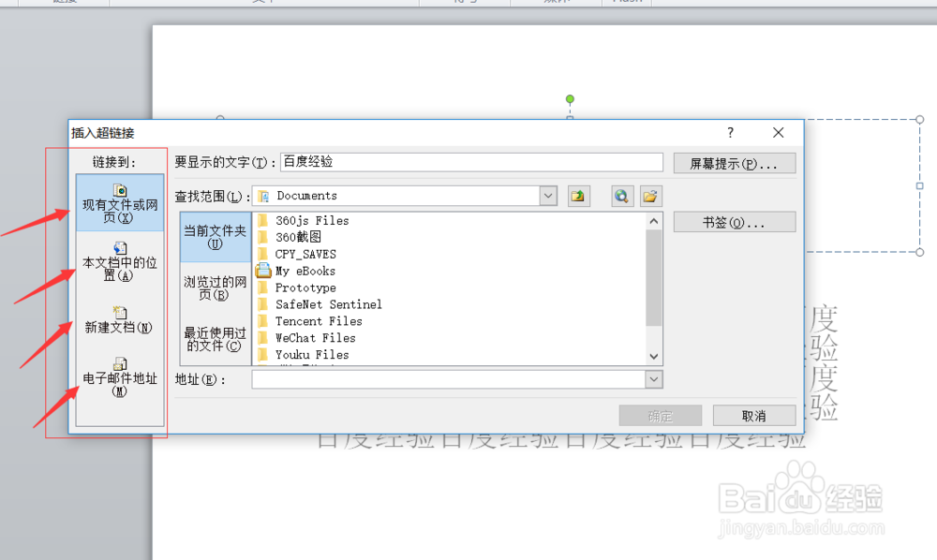Switch to 最近使用过的文件 tab
937x560 pixels.
click(x=216, y=339)
